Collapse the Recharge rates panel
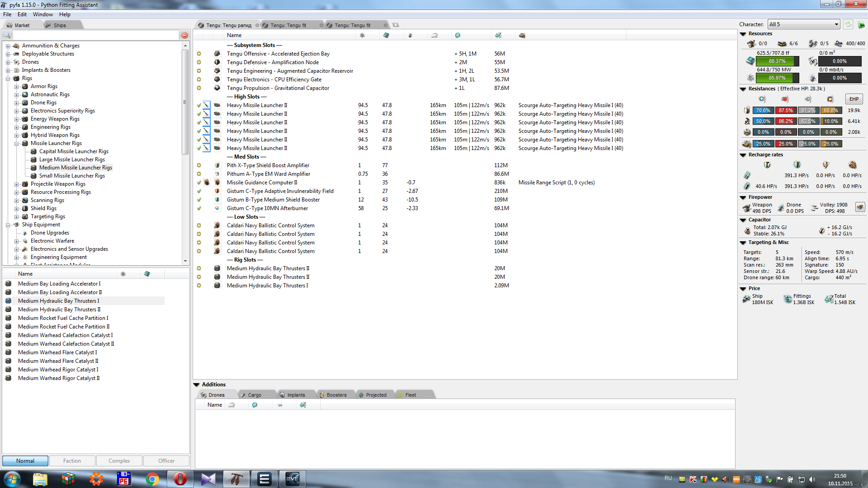Image resolution: width=868 pixels, height=488 pixels. pyautogui.click(x=743, y=155)
